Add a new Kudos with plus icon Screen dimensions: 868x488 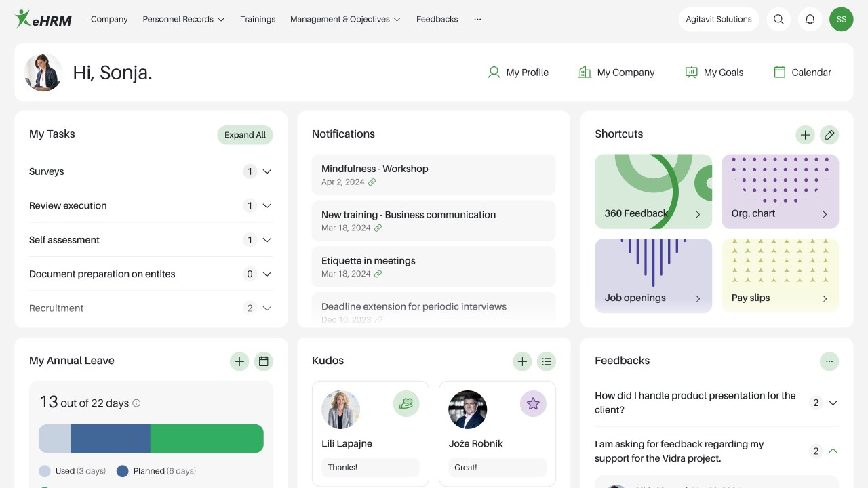tap(522, 361)
